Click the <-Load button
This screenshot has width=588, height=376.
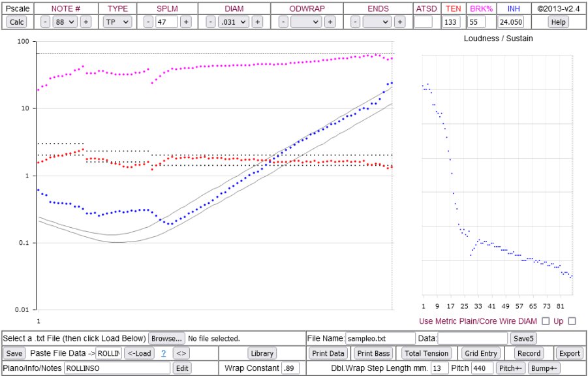point(139,354)
